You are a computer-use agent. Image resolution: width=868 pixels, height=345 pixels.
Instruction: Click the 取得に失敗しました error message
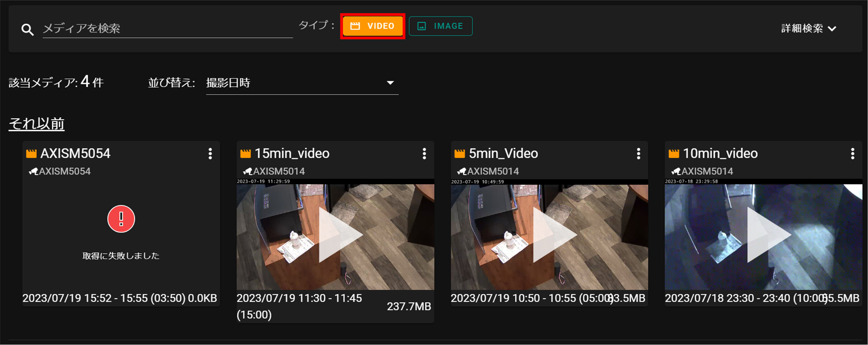click(x=121, y=256)
